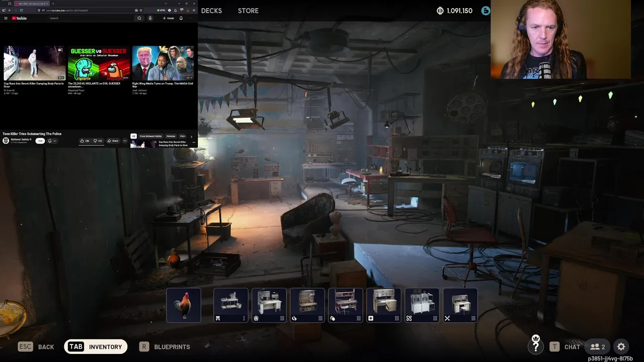Image resolution: width=644 pixels, height=362 pixels.
Task: Click the help question mark icon
Action: coord(536,345)
